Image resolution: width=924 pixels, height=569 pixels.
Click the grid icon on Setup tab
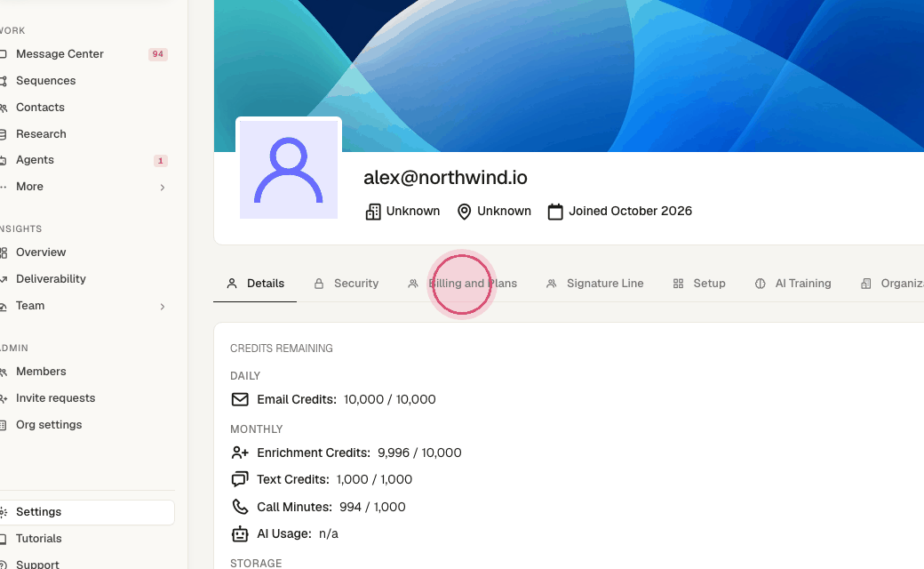point(678,284)
